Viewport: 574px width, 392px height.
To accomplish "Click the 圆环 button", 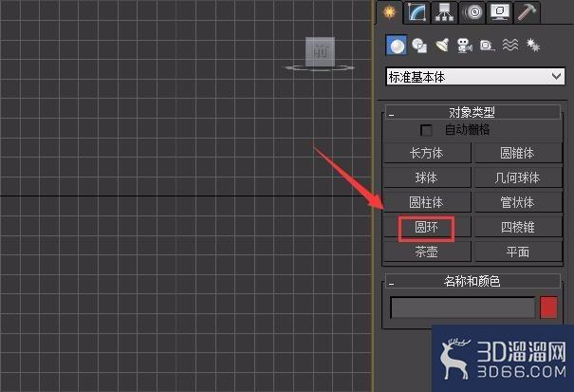I will click(x=427, y=227).
